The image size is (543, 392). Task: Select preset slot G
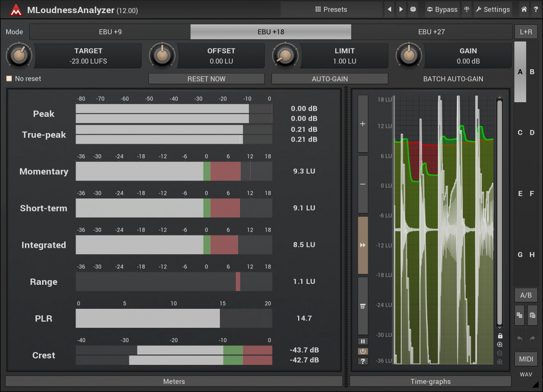(520, 255)
